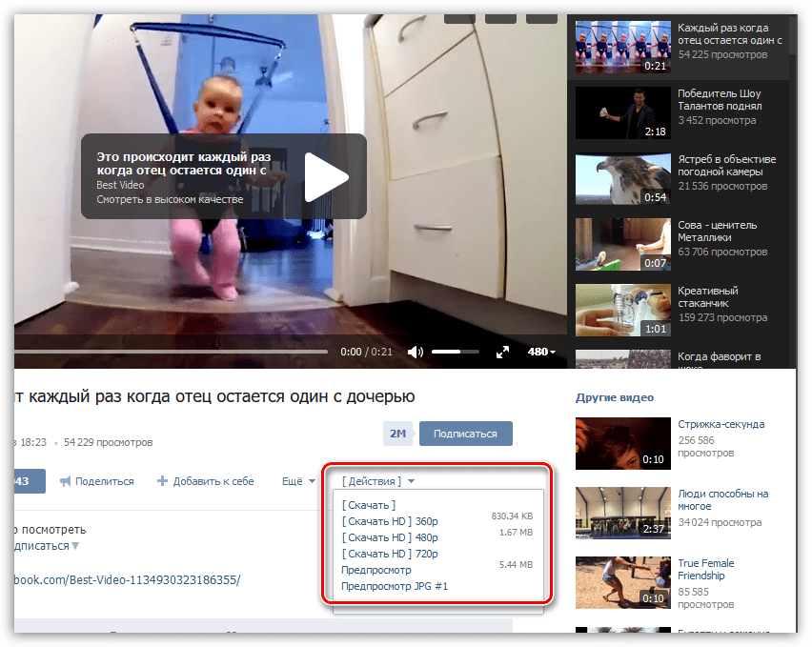This screenshot has height=647, width=812.
Task: Adjust the video volume slider
Action: (456, 352)
